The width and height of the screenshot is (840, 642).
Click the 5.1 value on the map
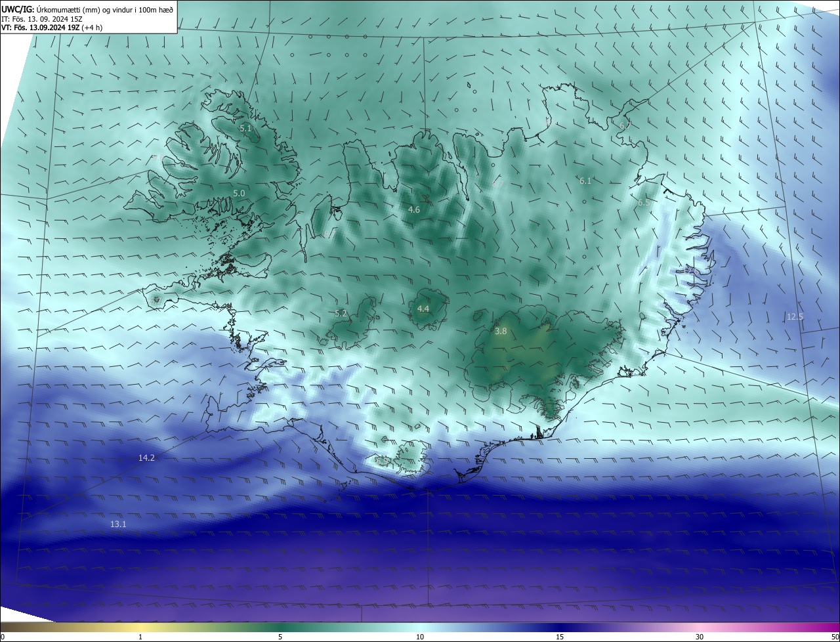[x=245, y=129]
